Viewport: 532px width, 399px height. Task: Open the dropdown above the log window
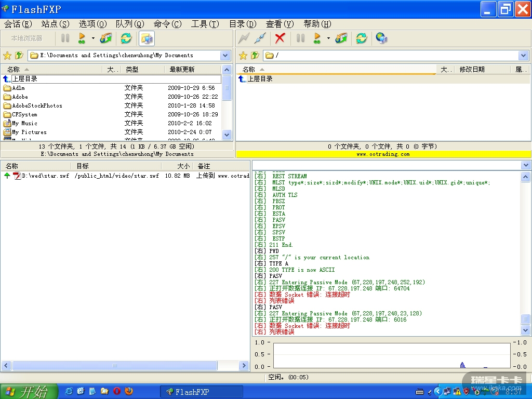click(526, 165)
